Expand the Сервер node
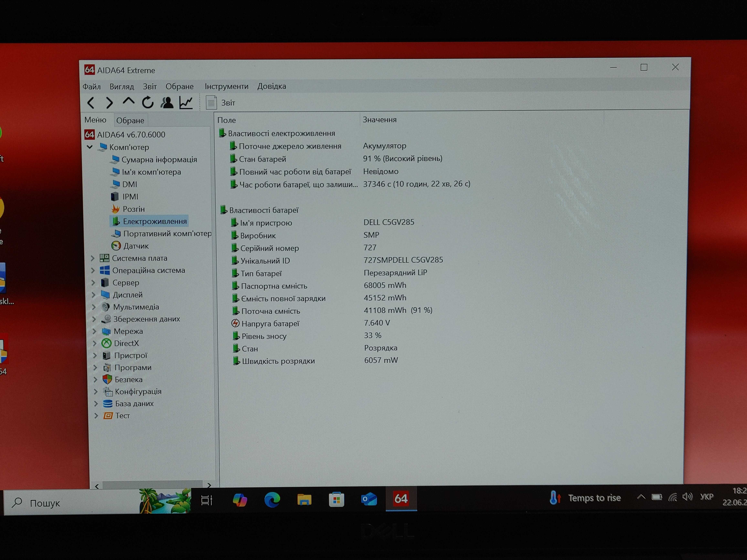 pos(93,283)
